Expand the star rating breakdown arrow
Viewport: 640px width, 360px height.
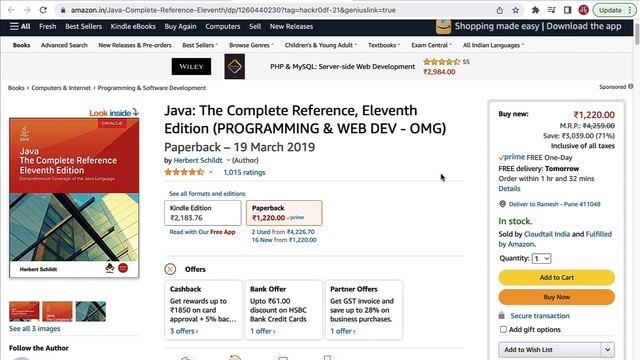pos(211,172)
